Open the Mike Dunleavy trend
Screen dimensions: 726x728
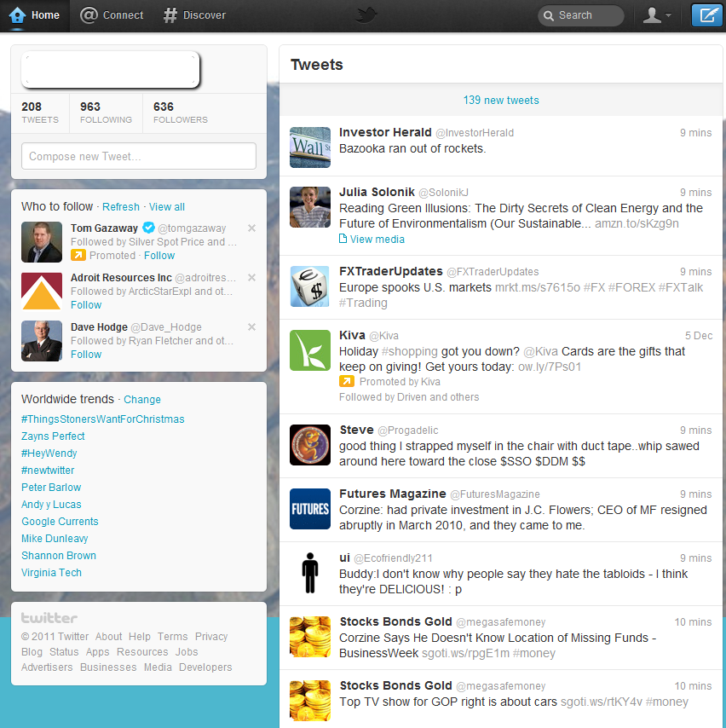55,539
